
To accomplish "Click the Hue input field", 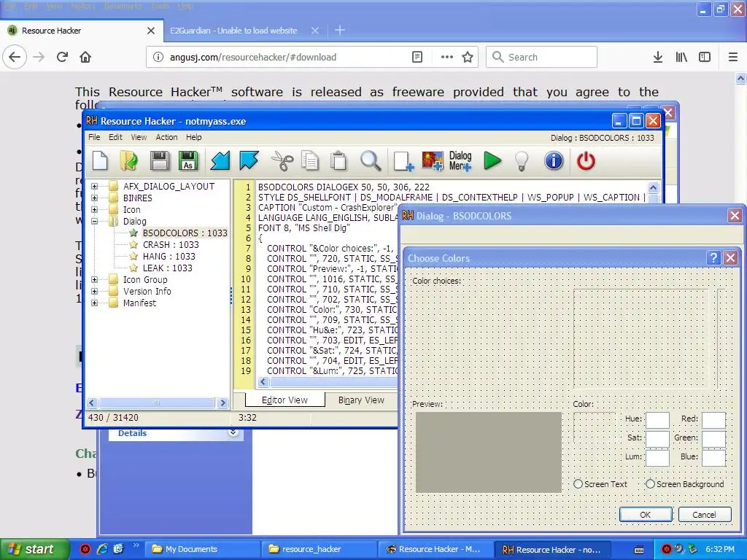I will pyautogui.click(x=657, y=419).
